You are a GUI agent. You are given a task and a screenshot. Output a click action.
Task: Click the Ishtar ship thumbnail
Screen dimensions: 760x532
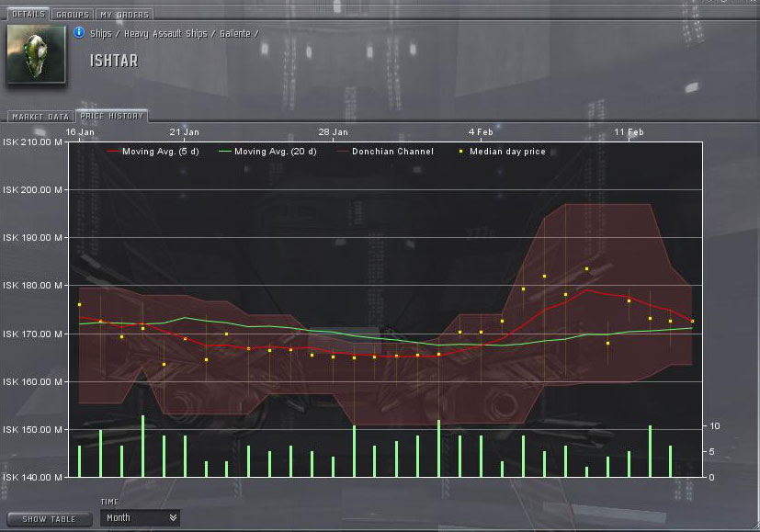click(x=36, y=54)
